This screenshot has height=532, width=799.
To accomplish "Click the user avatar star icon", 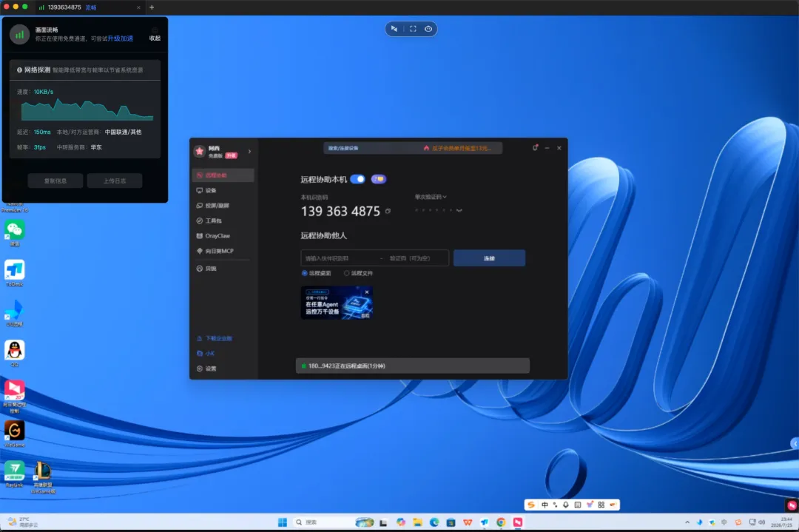I will [200, 152].
